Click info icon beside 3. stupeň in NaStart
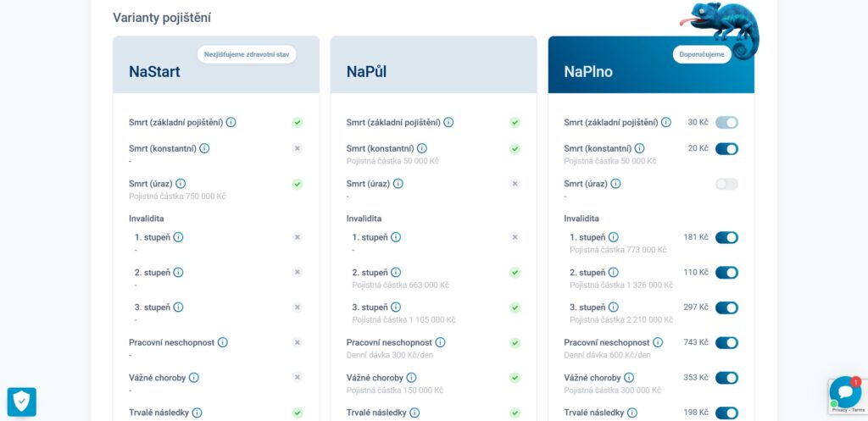The width and height of the screenshot is (868, 421). click(178, 307)
